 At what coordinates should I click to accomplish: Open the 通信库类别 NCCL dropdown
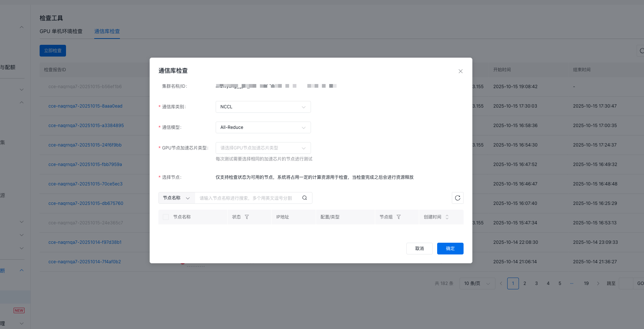click(x=263, y=107)
